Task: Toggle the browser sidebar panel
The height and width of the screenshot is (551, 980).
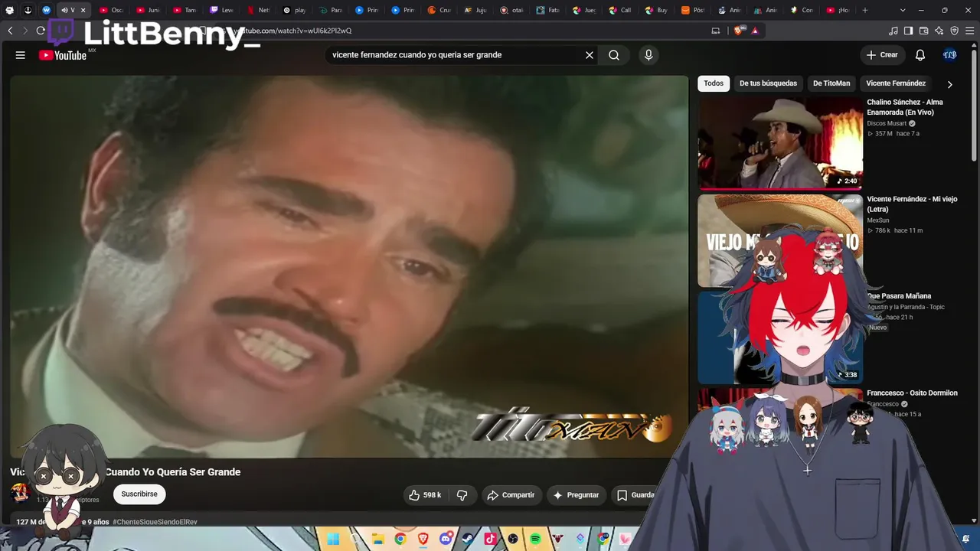Action: tap(908, 31)
